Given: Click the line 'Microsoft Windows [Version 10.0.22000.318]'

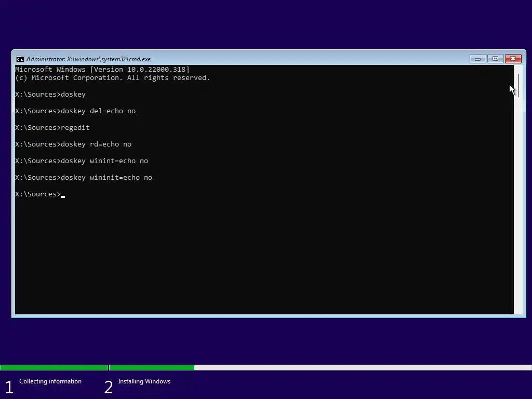Looking at the screenshot, I should click(x=102, y=70).
